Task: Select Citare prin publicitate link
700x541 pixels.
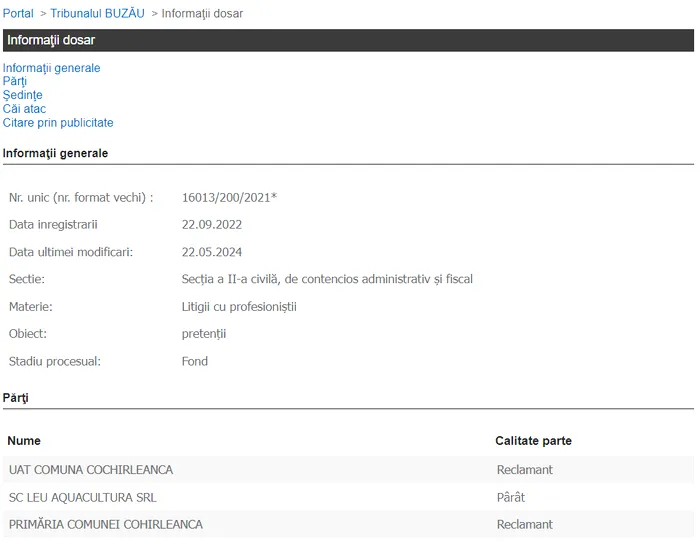Action: (x=58, y=123)
